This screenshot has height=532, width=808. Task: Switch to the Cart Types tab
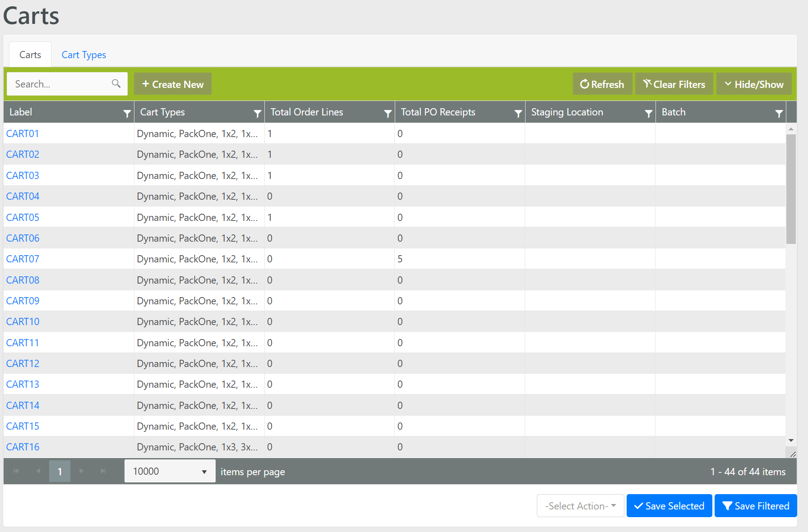(x=84, y=55)
